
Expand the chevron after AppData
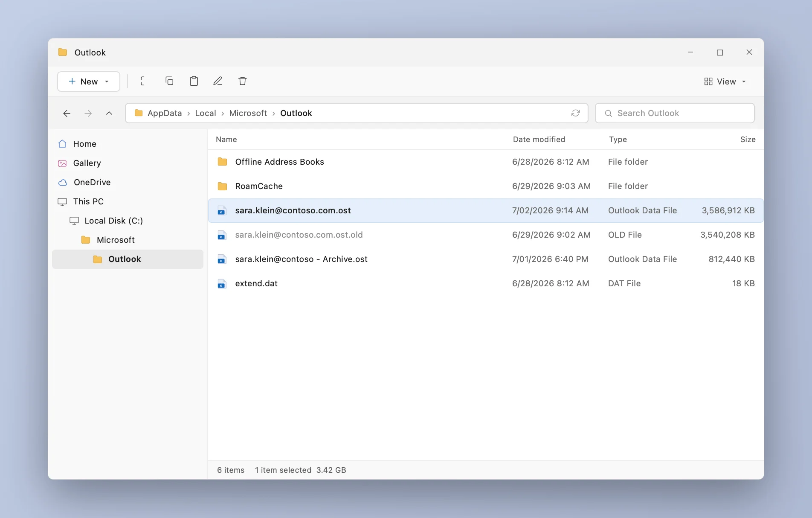pos(188,113)
